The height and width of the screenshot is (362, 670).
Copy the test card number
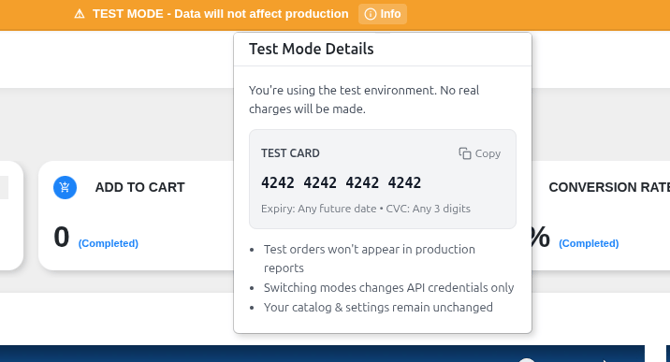tap(479, 153)
